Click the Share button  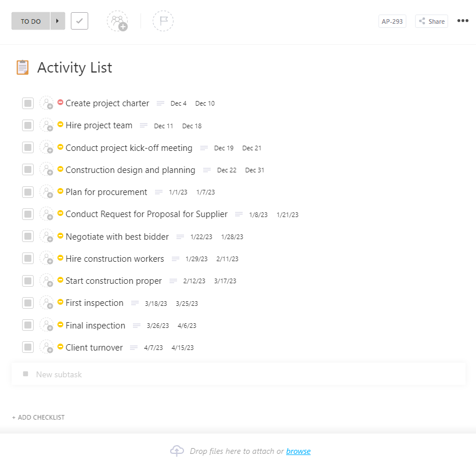[x=431, y=21]
